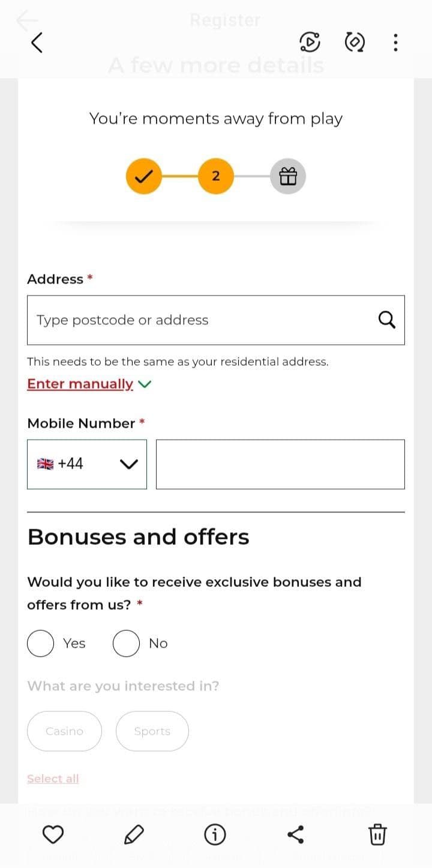Open the screen recording icon in the top bar
This screenshot has height=868, width=432.
[x=310, y=43]
